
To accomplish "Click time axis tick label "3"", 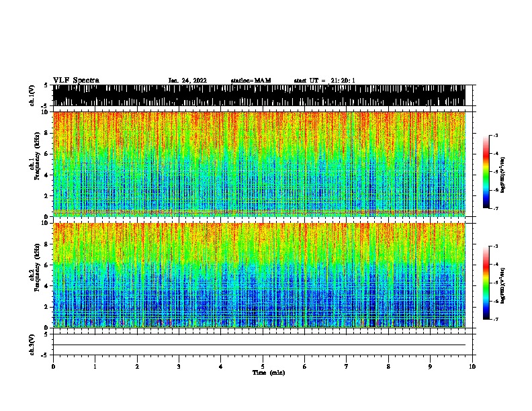I will click(x=179, y=367).
